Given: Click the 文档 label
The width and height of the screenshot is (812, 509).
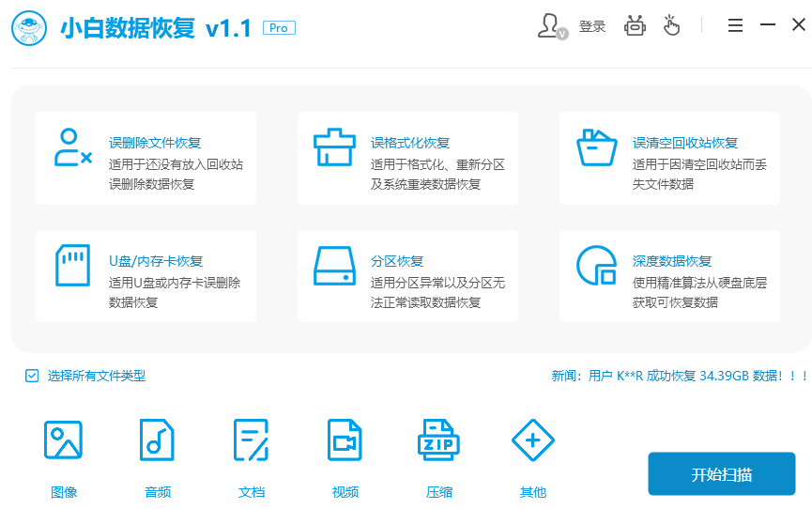Looking at the screenshot, I should (252, 492).
